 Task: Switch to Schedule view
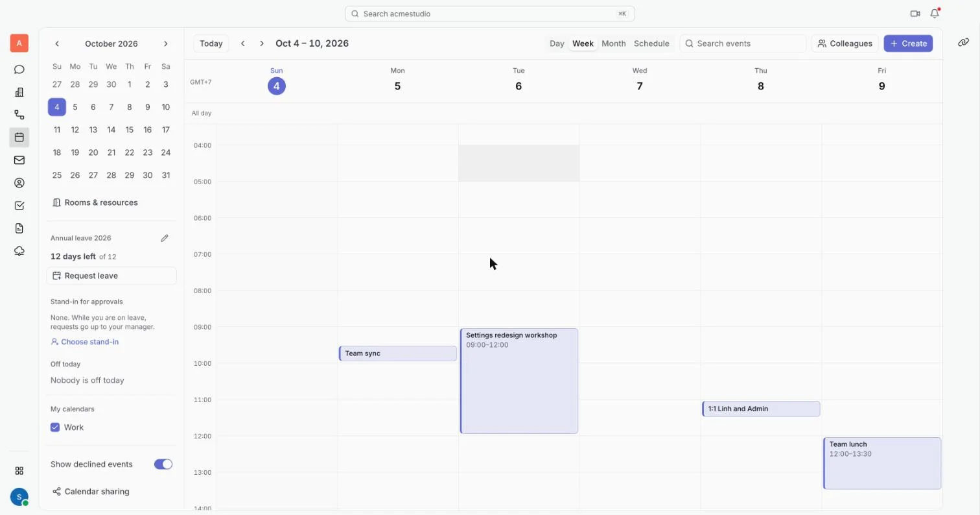pos(651,43)
